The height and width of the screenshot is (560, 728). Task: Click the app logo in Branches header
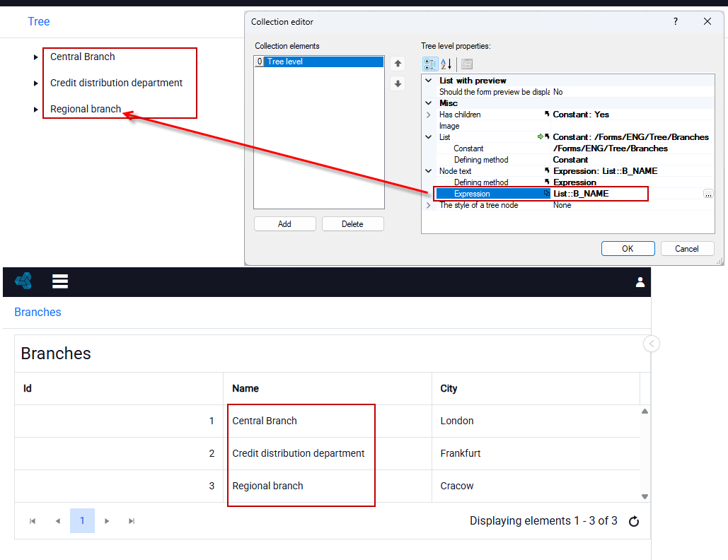click(23, 281)
